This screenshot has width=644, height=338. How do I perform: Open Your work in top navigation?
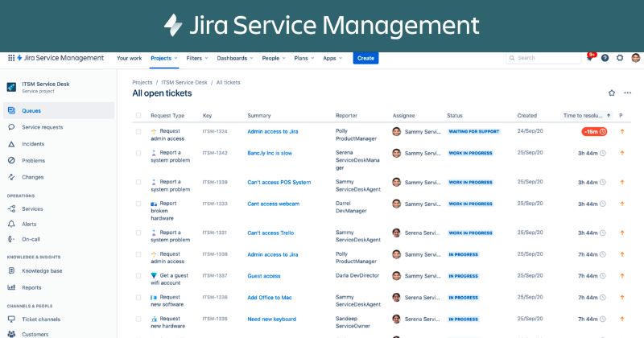129,58
